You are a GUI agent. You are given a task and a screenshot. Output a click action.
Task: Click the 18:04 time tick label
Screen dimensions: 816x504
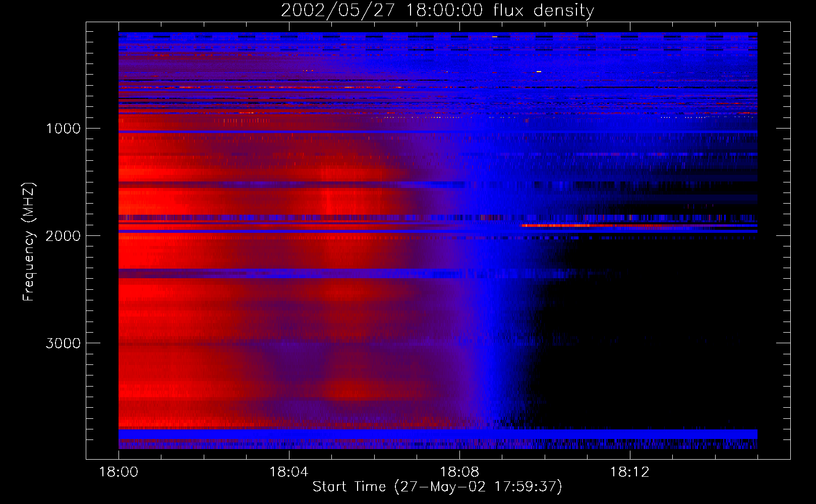(289, 472)
